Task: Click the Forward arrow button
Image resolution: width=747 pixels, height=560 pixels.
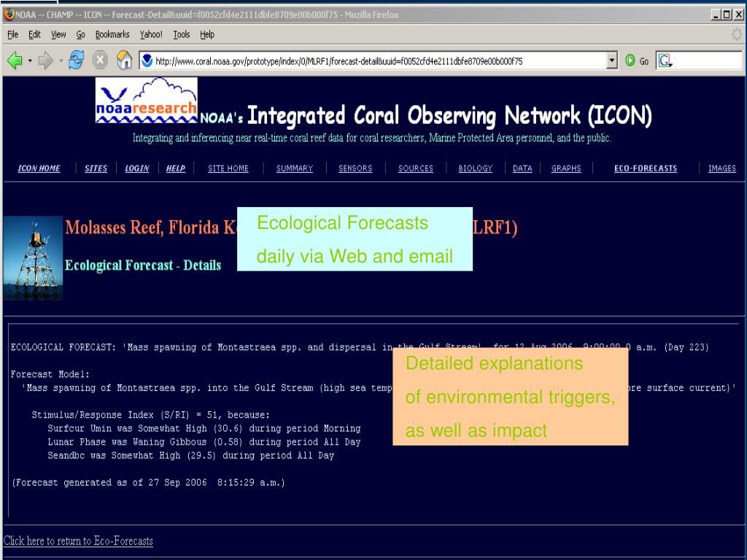Action: (45, 61)
